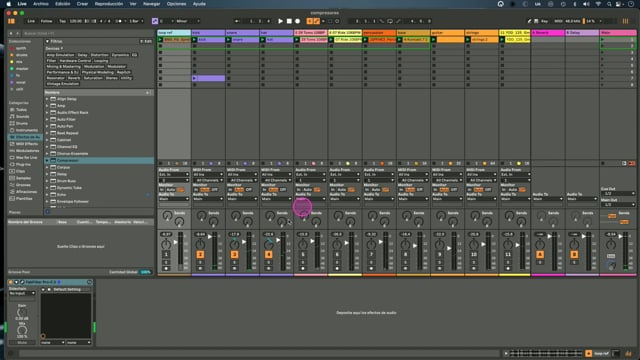640x360 pixels.
Task: Collapse the Filtros section in browser
Action: pos(47,41)
